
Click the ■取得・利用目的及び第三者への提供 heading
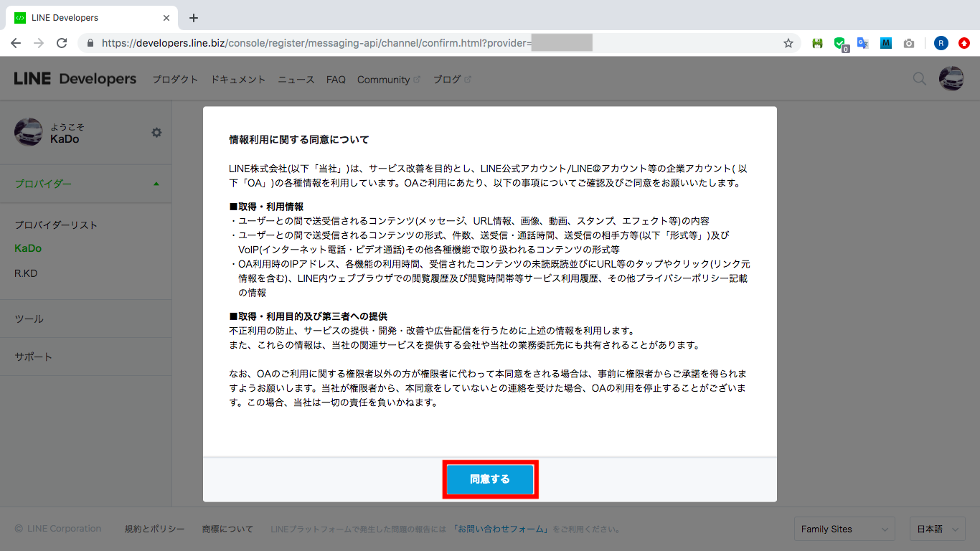(x=308, y=316)
